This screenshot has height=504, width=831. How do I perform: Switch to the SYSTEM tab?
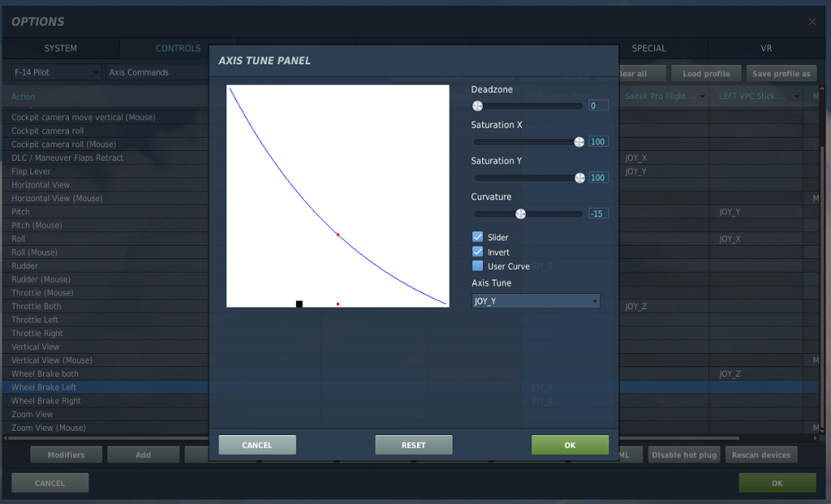(x=59, y=48)
